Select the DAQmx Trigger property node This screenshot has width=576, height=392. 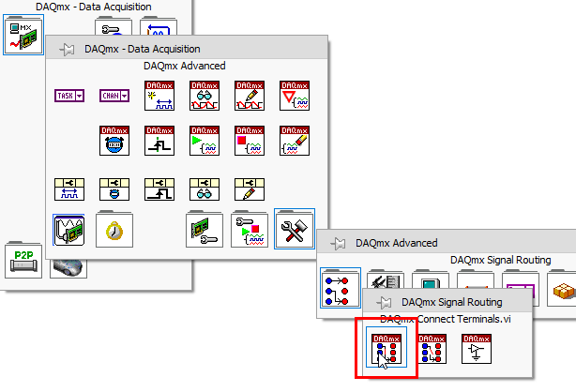159,189
